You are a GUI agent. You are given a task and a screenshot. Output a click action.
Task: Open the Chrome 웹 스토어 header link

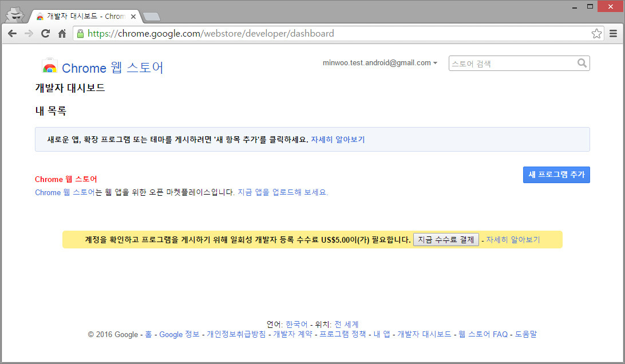[x=113, y=68]
